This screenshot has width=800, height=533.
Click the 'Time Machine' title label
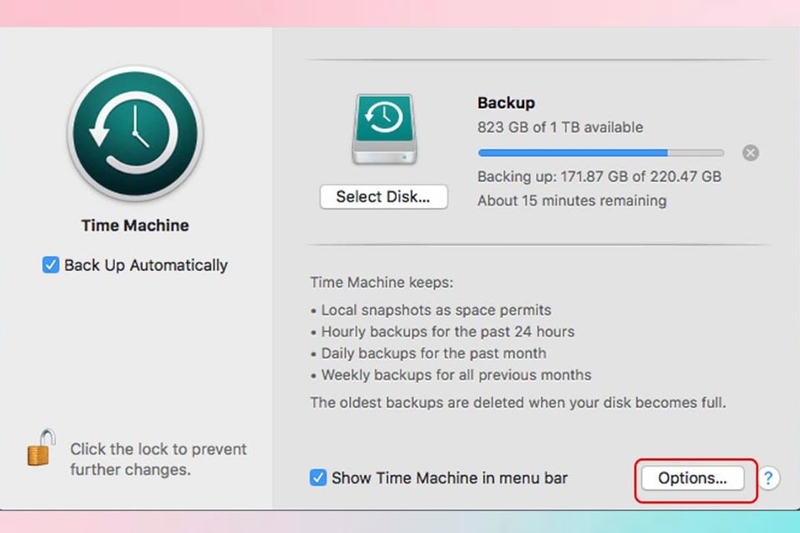[135, 225]
